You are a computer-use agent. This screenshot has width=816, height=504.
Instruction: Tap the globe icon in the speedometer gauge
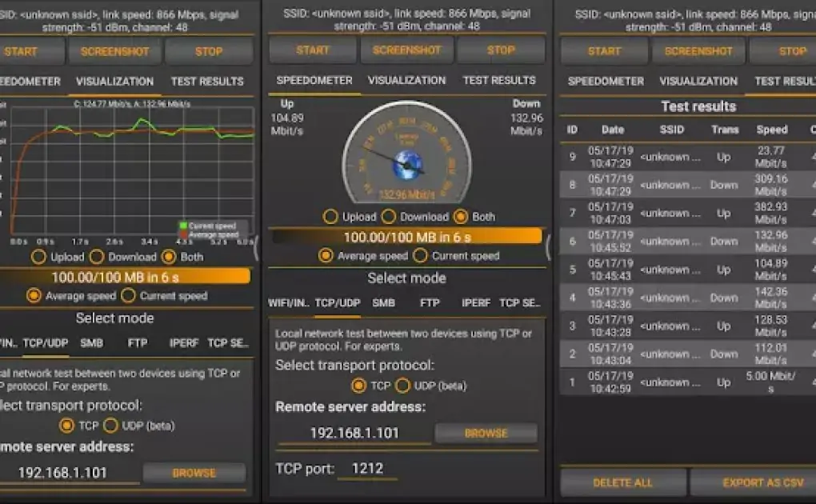(x=407, y=165)
